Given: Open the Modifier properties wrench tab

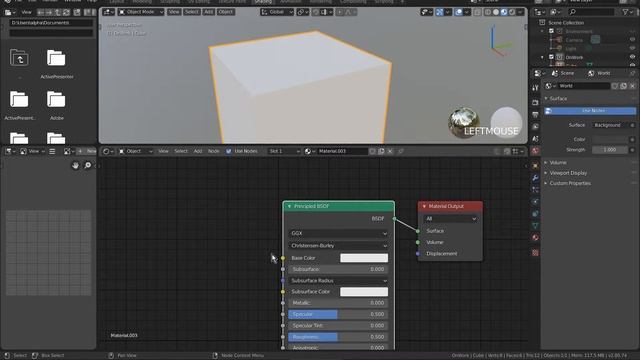Looking at the screenshot, I should pyautogui.click(x=535, y=178).
